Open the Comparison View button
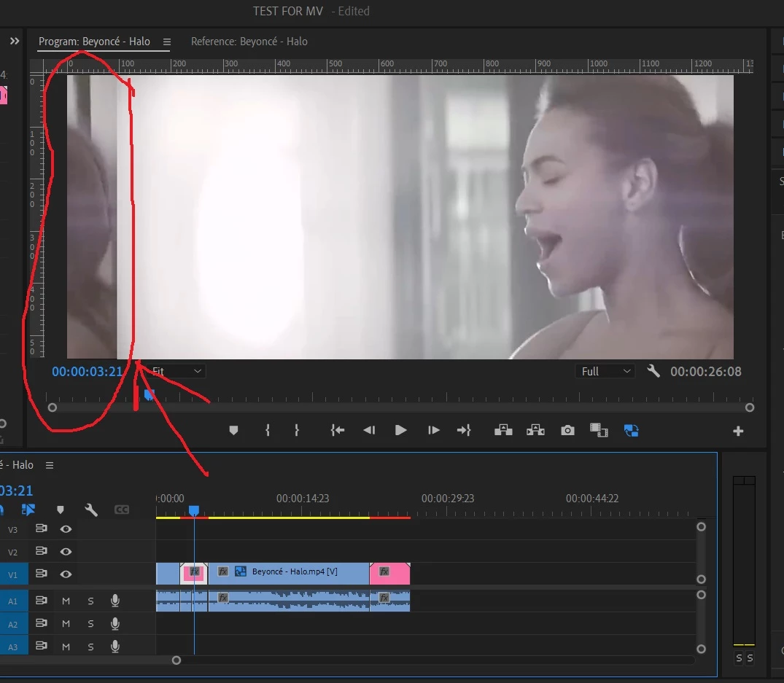Viewport: 784px width, 683px height. [x=599, y=430]
